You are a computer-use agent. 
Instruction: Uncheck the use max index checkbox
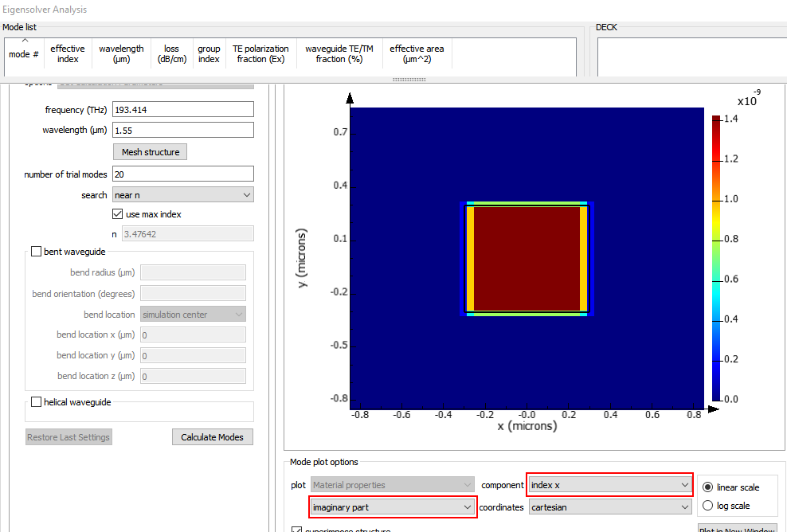pos(119,214)
